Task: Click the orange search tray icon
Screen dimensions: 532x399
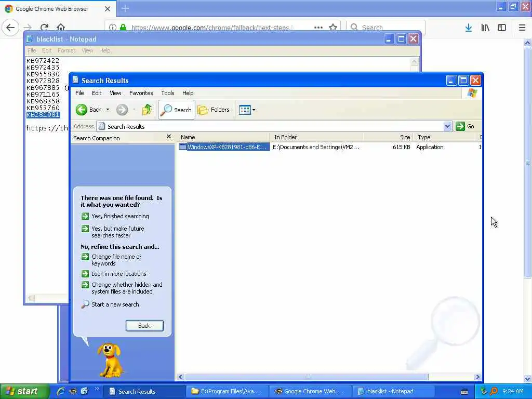Action: [494, 391]
